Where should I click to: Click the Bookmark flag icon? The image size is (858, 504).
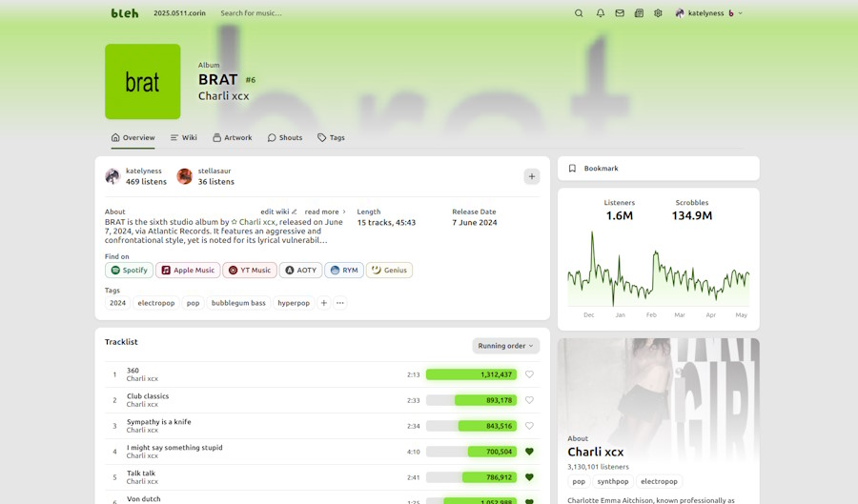tap(572, 169)
